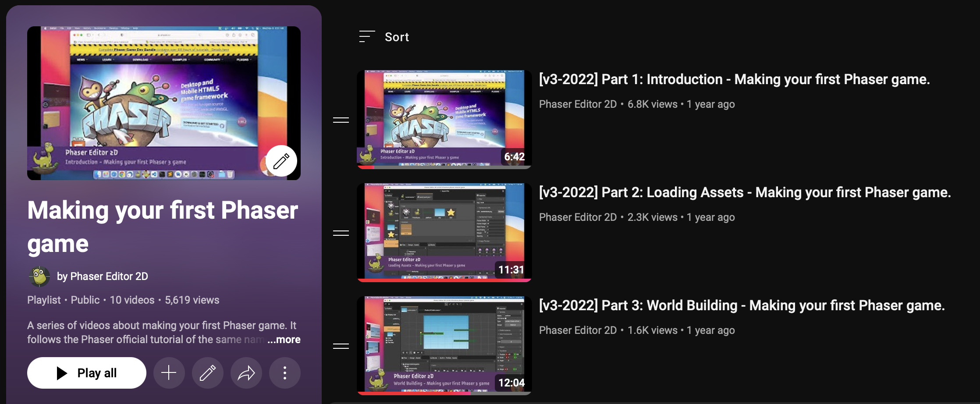
Task: Click the drag handle beside Part 1 video
Action: click(x=341, y=120)
